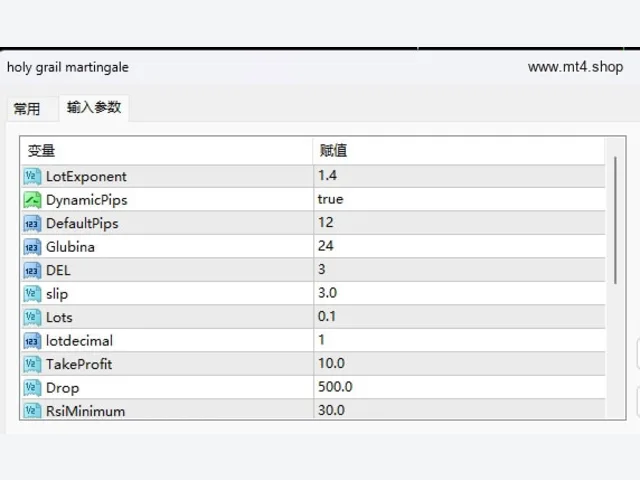Image resolution: width=640 pixels, height=480 pixels.
Task: Edit the Lots value 0.1
Action: (459, 317)
